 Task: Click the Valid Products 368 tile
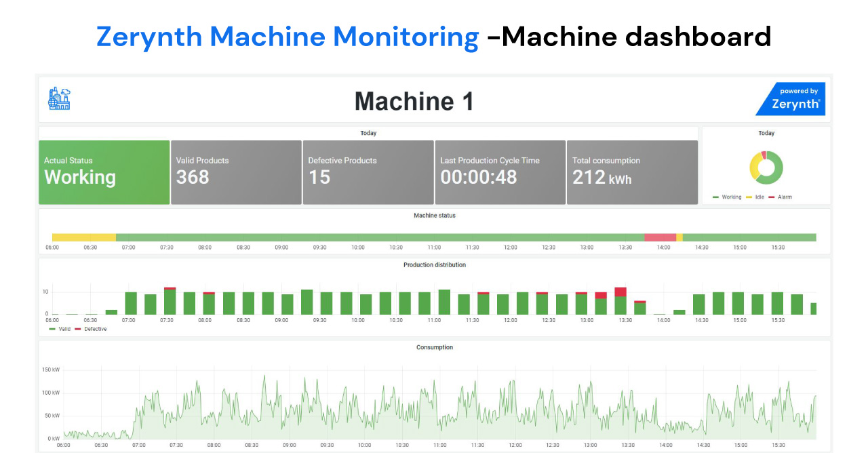click(236, 172)
